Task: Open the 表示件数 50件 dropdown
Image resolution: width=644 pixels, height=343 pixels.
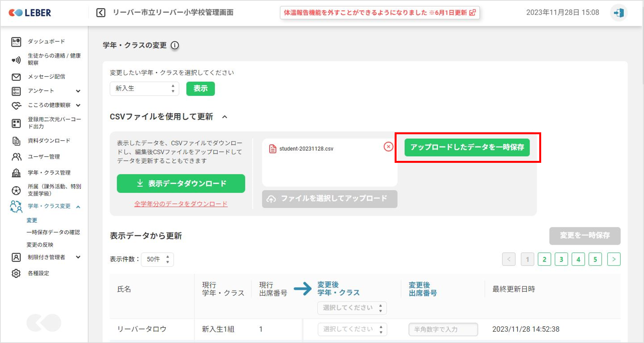Action: 157,259
